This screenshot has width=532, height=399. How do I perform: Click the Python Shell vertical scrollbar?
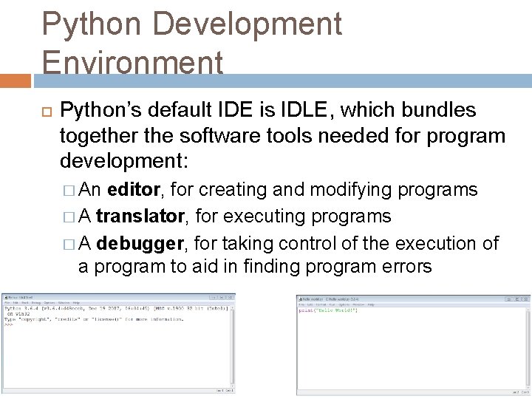tap(233, 347)
